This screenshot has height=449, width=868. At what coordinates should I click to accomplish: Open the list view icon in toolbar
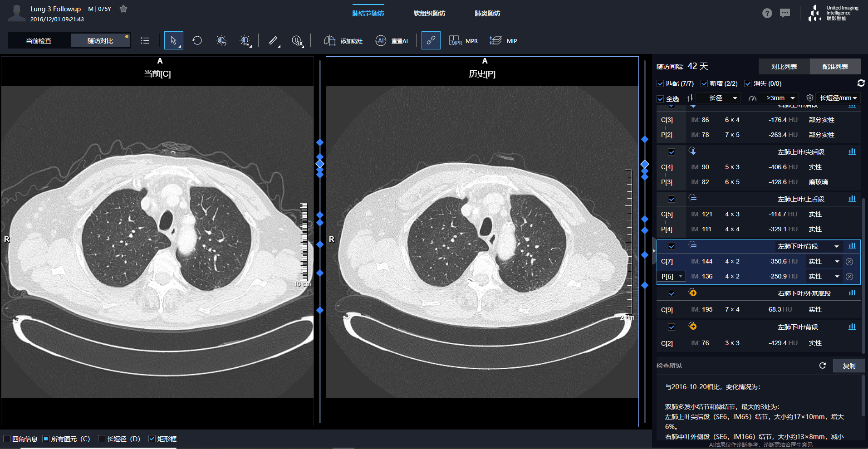[145, 40]
